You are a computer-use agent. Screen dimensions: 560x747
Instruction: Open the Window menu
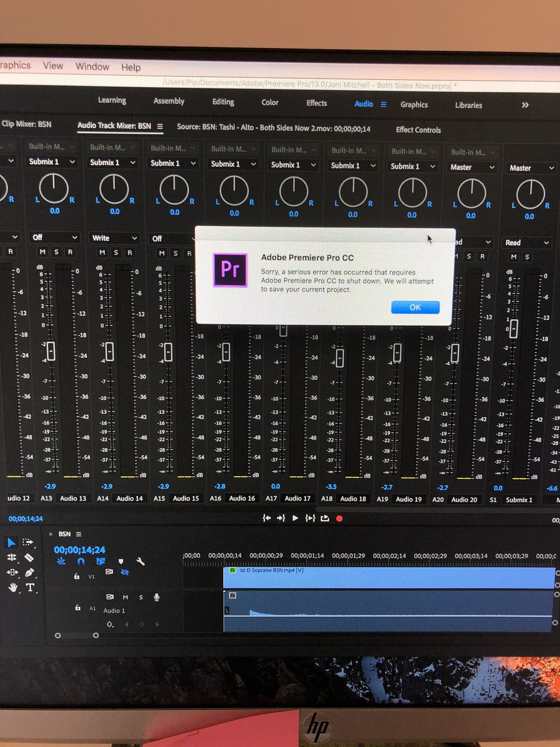click(92, 66)
